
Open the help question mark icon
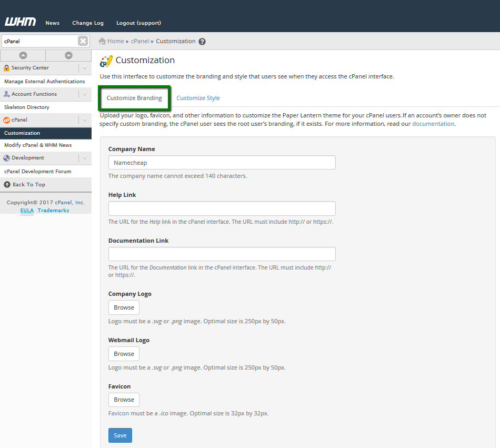pos(202,42)
